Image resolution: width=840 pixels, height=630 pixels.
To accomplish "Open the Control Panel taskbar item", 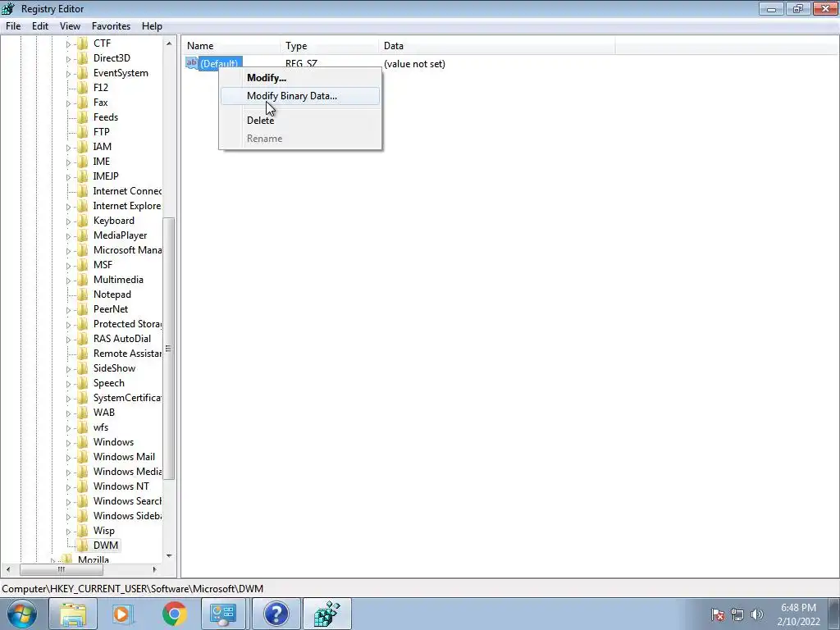I will pos(224,614).
